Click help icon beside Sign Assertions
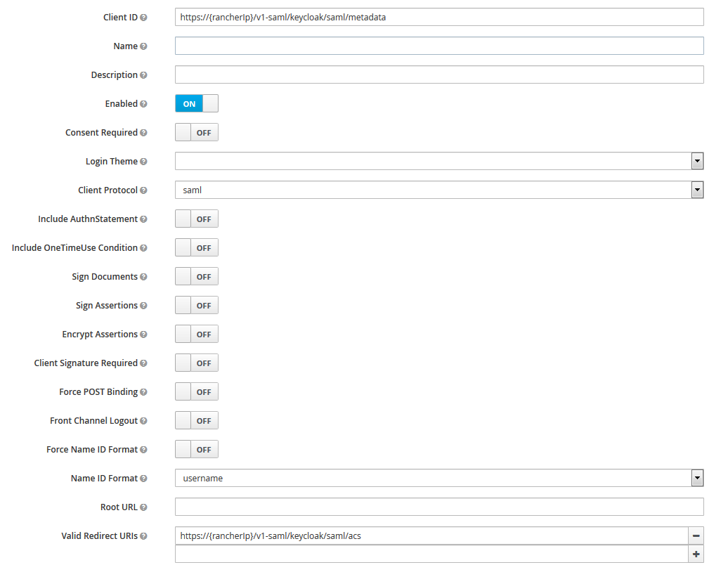The width and height of the screenshot is (728, 565). coord(143,306)
